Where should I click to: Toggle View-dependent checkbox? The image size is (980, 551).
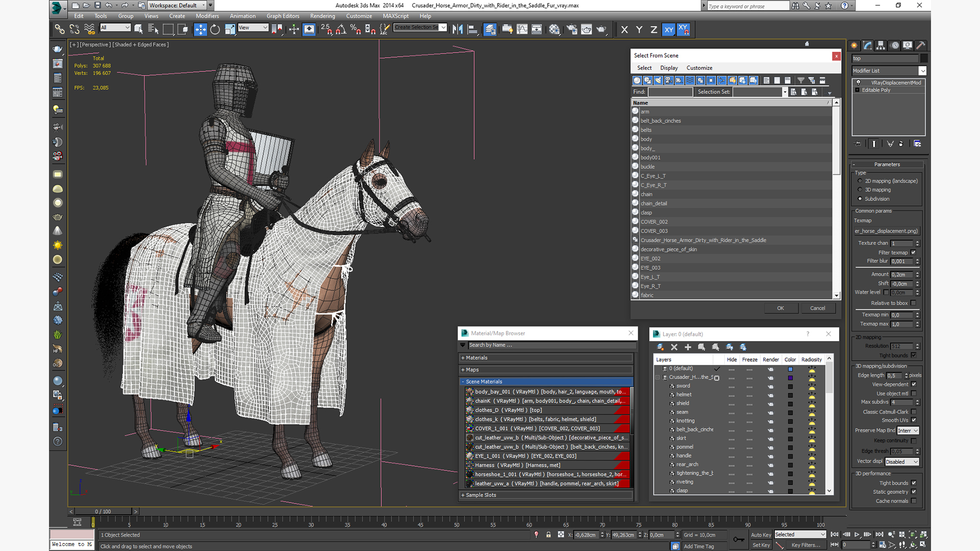tap(913, 384)
